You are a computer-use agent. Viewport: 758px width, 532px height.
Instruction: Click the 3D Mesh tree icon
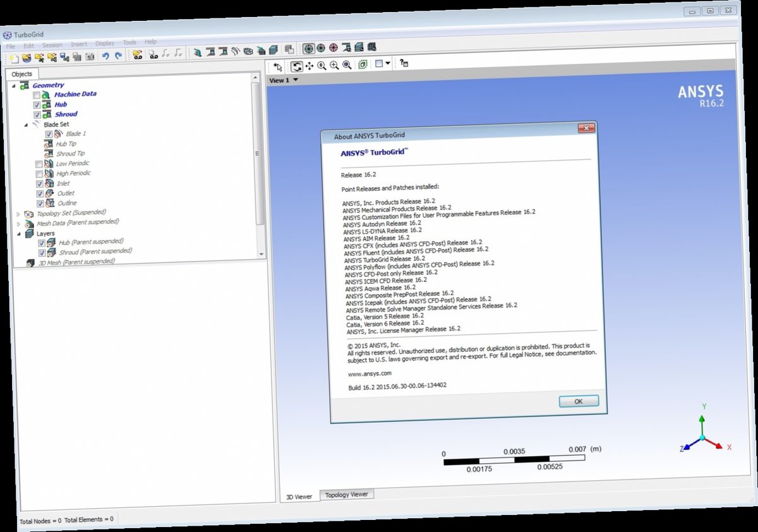[30, 262]
